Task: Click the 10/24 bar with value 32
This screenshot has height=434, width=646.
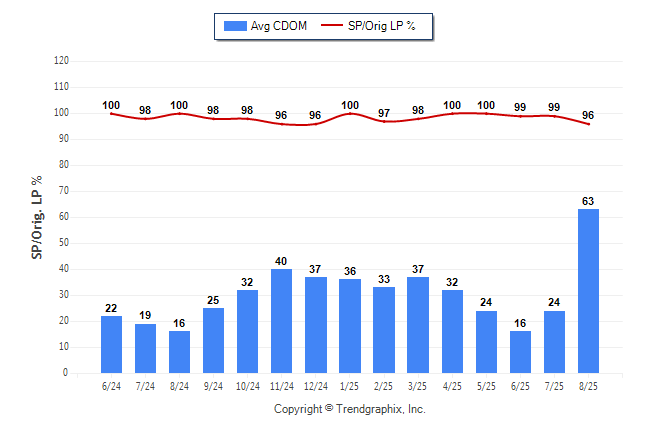Action: pos(248,331)
